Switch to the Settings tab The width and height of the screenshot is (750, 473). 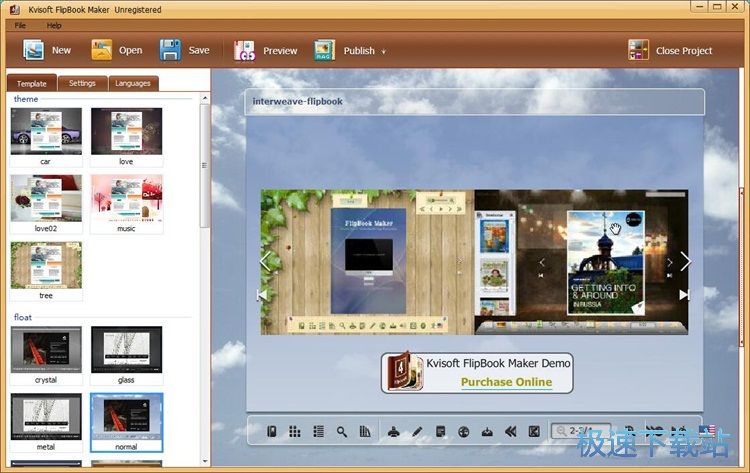tap(82, 83)
